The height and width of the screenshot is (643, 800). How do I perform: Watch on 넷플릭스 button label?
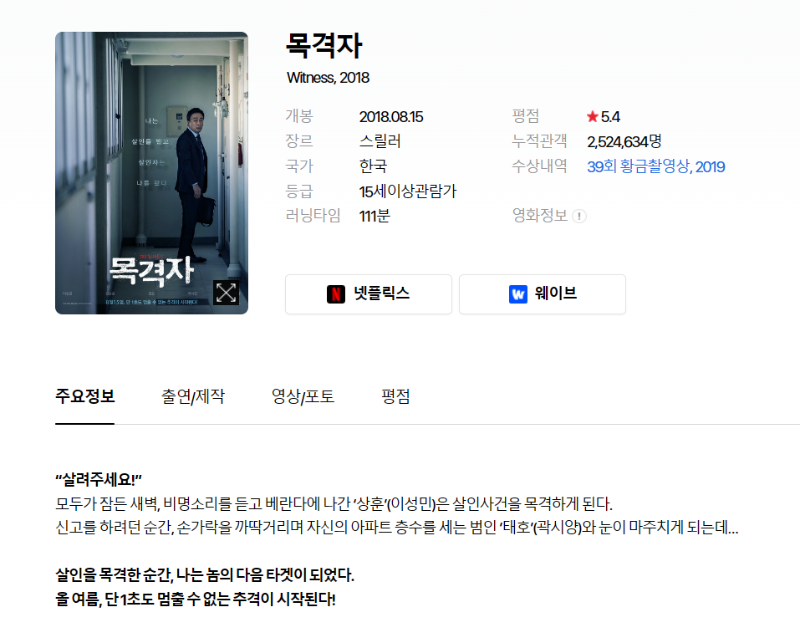click(382, 293)
